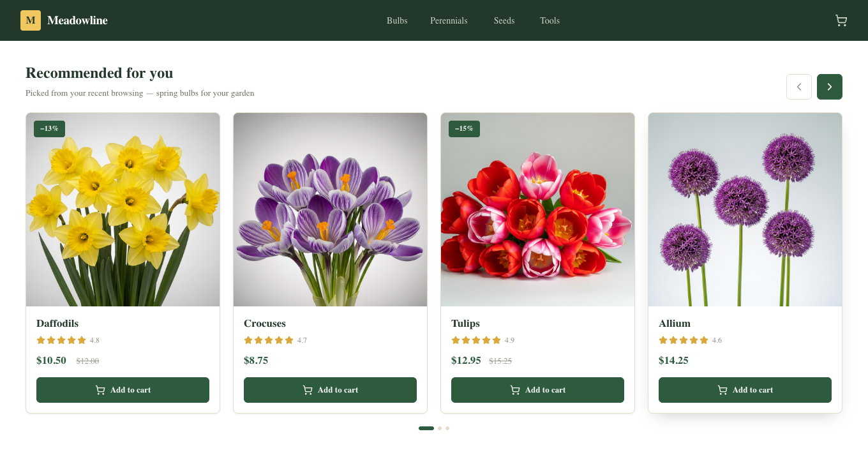This screenshot has width=868, height=450.
Task: Select the second carousel pagination dot
Action: click(x=440, y=428)
